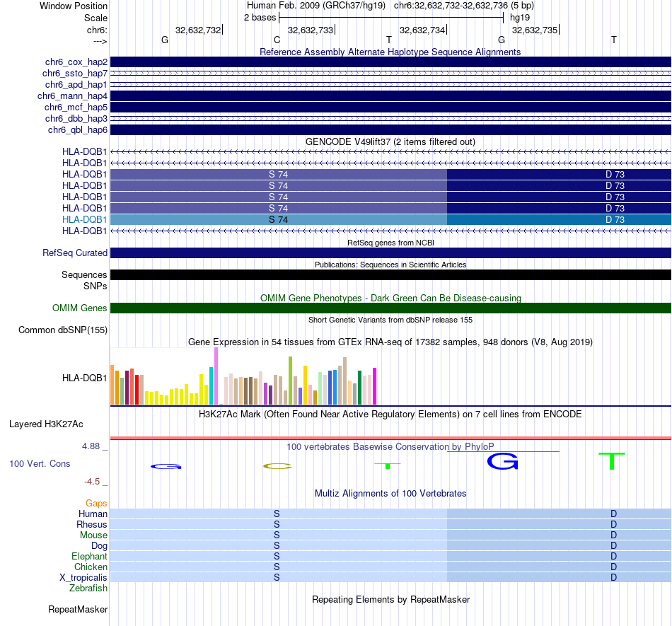Click the 100 Vert. Cons label
The width and height of the screenshot is (672, 626).
(x=40, y=463)
